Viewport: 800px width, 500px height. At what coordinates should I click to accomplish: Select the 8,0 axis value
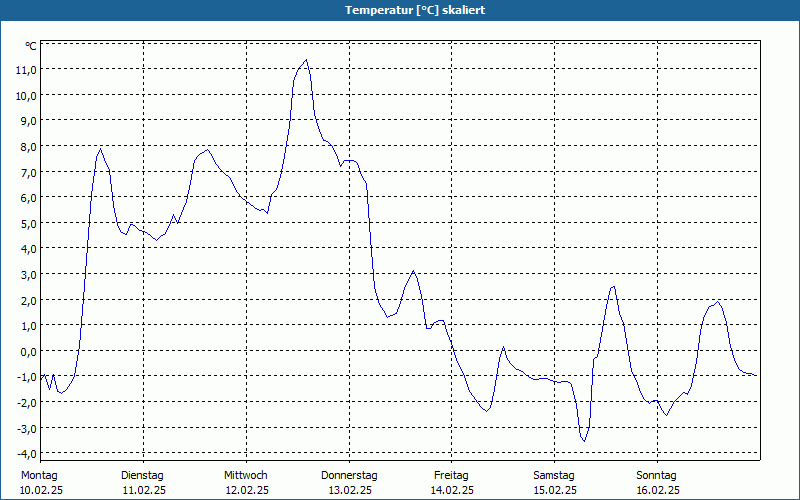pos(28,146)
